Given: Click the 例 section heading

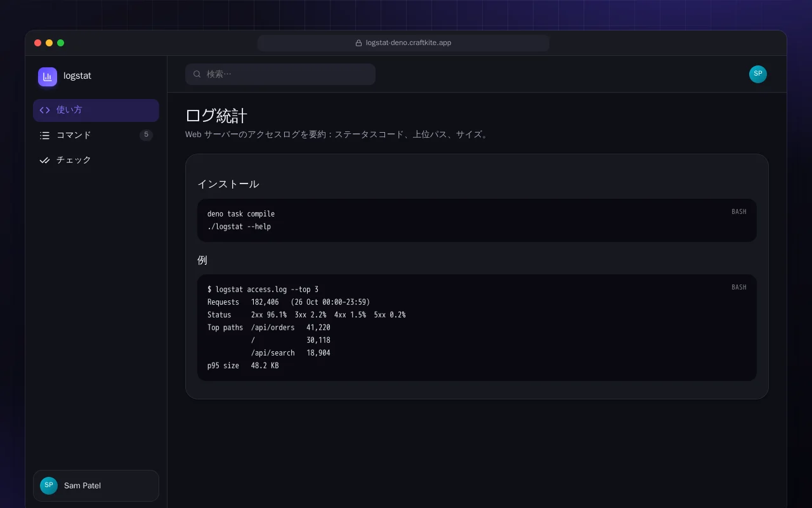Looking at the screenshot, I should click(202, 260).
